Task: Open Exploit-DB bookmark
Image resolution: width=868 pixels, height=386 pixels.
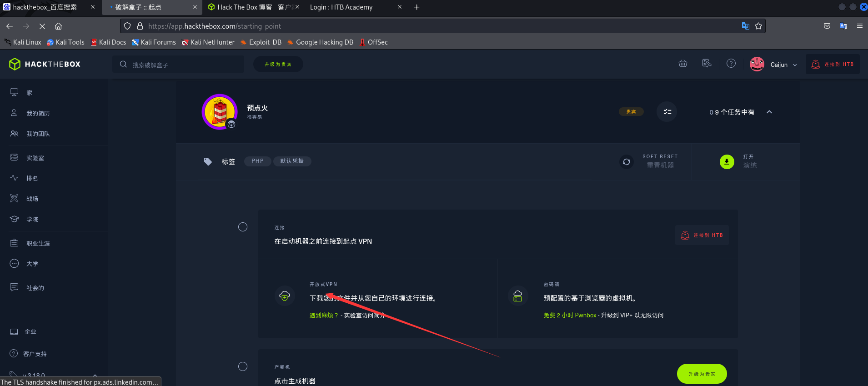Action: (x=261, y=42)
